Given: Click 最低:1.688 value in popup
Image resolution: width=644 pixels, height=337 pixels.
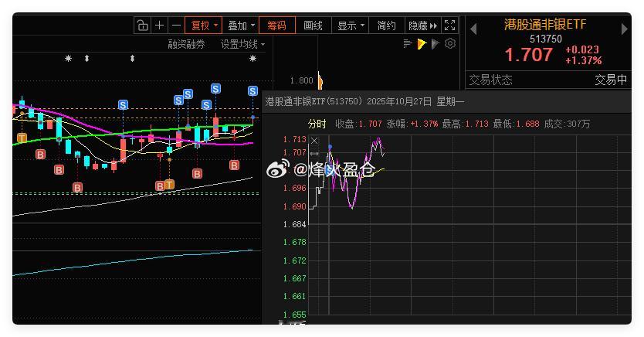Looking at the screenshot, I should [x=516, y=124].
